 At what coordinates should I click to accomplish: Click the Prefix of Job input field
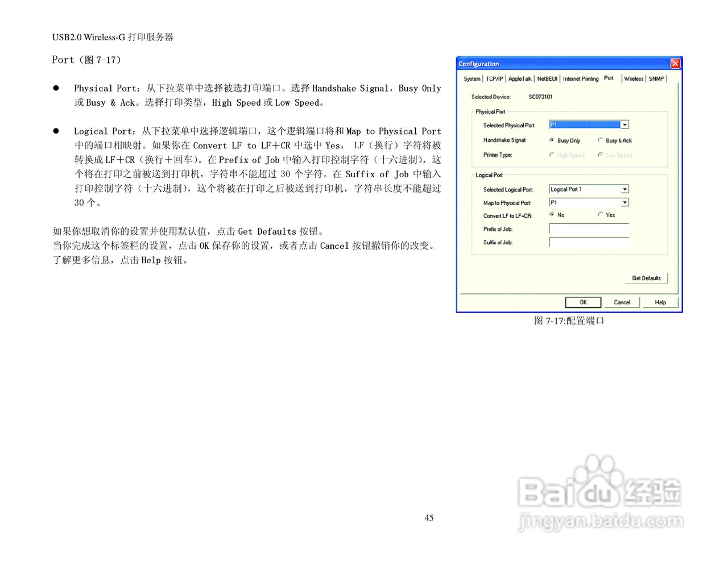pos(589,228)
